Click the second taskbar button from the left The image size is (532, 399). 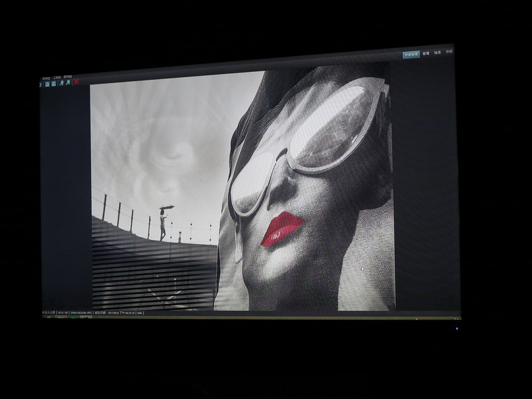coord(61,317)
